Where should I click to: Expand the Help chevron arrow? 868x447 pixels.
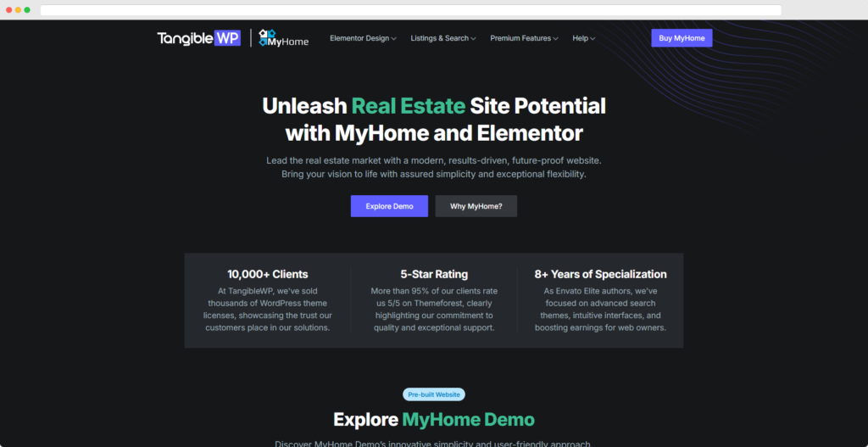pyautogui.click(x=593, y=39)
